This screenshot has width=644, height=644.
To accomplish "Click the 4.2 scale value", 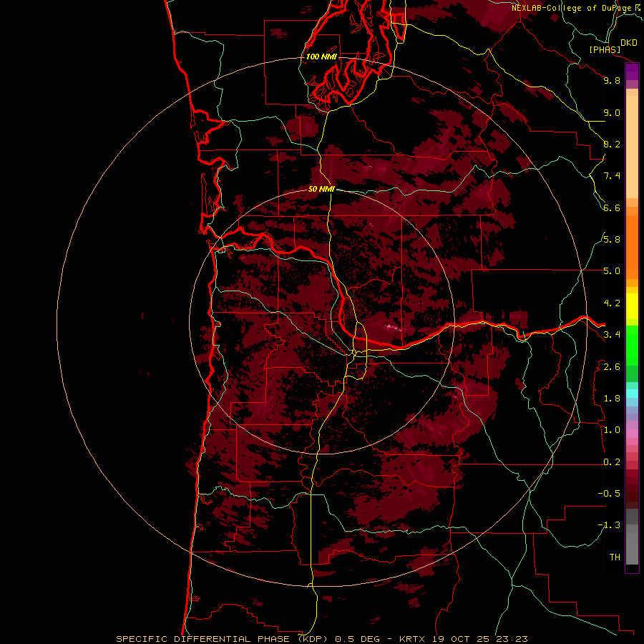I will pyautogui.click(x=612, y=303).
